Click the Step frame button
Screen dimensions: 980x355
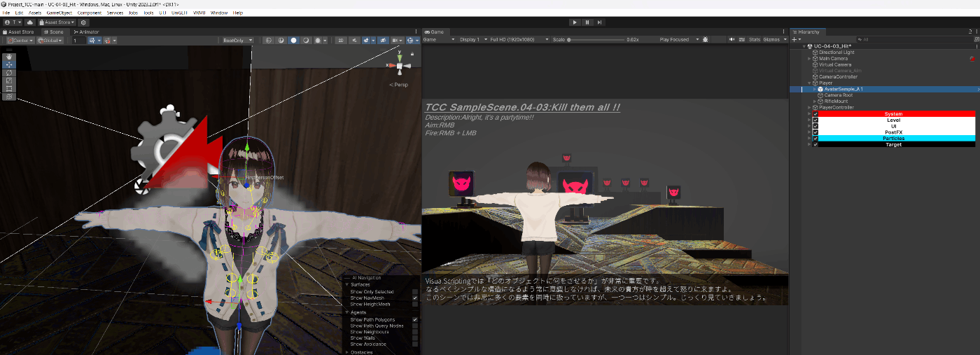(600, 22)
